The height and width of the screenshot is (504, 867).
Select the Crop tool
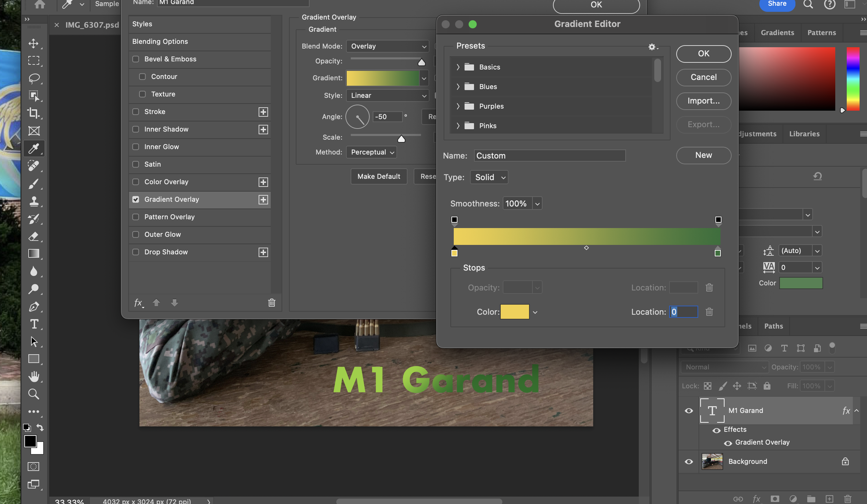(x=33, y=113)
